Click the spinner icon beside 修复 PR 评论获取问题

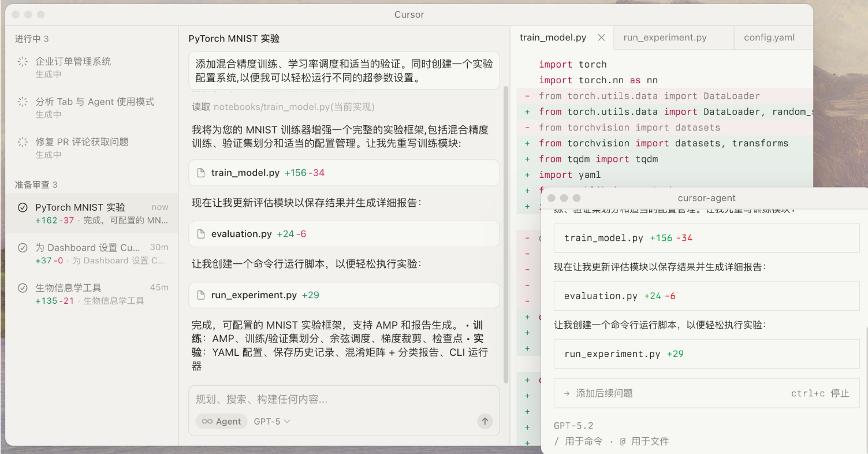(23, 142)
